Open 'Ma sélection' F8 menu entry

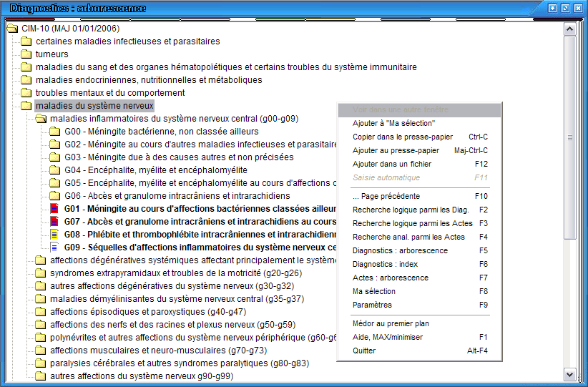click(x=419, y=291)
